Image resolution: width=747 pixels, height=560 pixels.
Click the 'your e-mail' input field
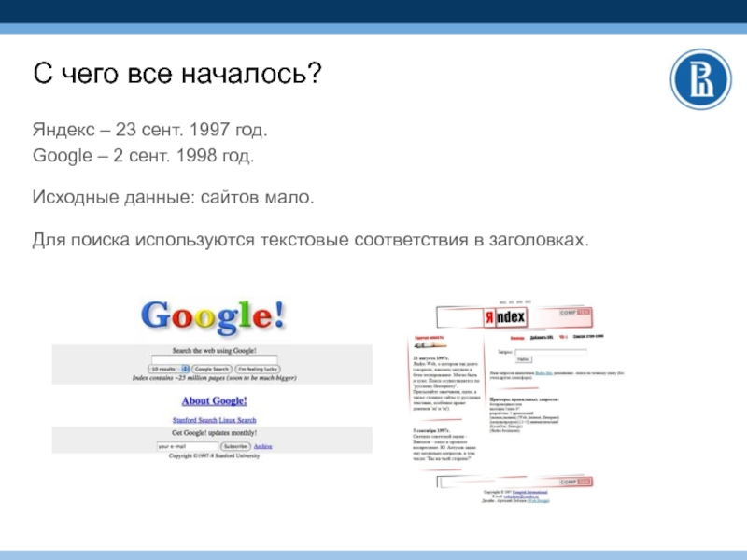[x=188, y=447]
